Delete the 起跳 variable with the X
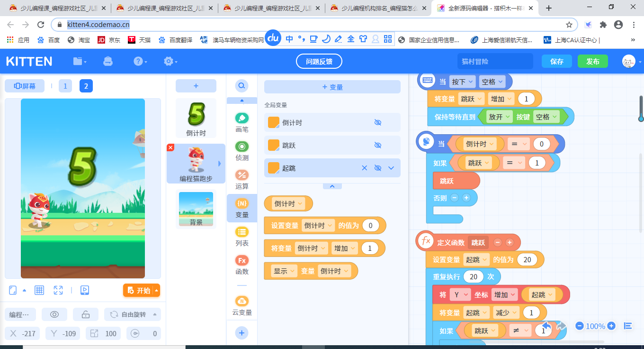The height and width of the screenshot is (349, 644). tap(365, 168)
